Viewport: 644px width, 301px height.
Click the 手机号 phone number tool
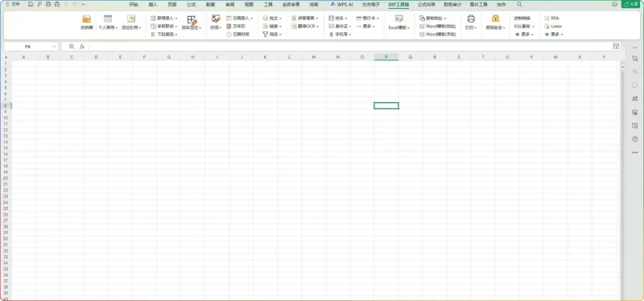click(340, 34)
